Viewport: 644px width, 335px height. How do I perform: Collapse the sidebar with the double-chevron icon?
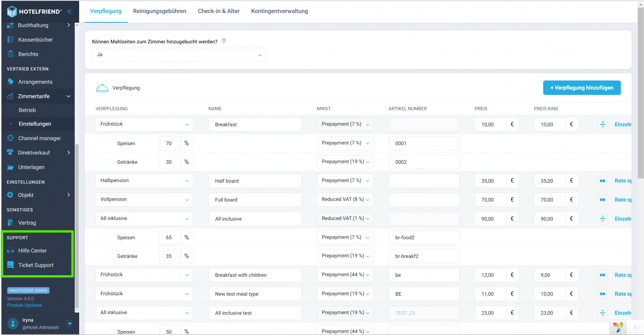click(x=69, y=12)
